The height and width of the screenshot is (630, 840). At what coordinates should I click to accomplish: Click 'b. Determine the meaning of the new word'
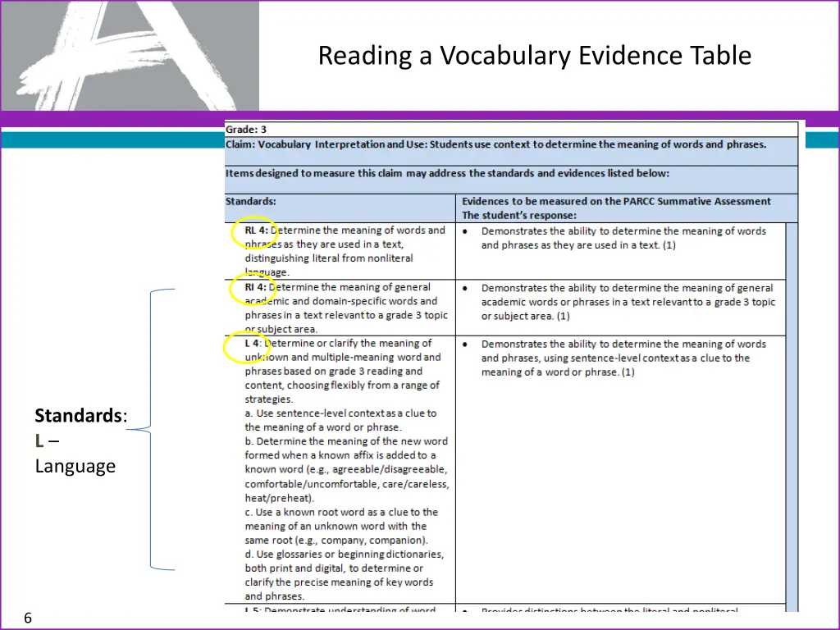click(x=346, y=441)
